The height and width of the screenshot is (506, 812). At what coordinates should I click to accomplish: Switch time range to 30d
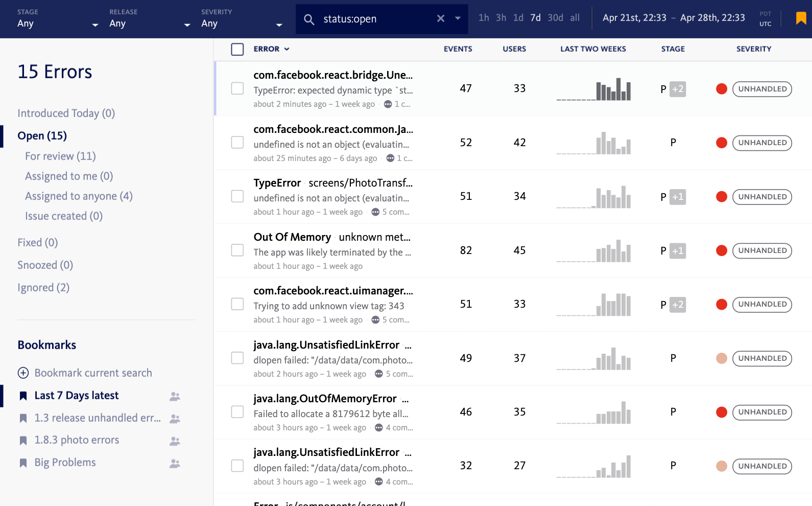coord(555,18)
